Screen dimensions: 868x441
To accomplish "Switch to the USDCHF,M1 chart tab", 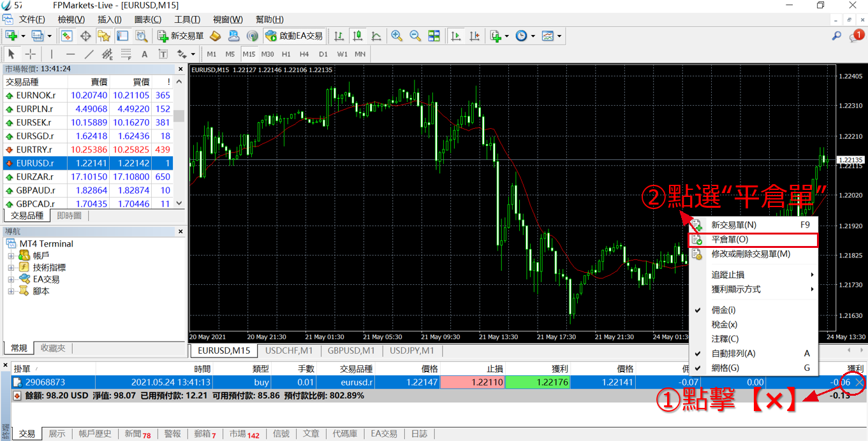I will point(289,351).
